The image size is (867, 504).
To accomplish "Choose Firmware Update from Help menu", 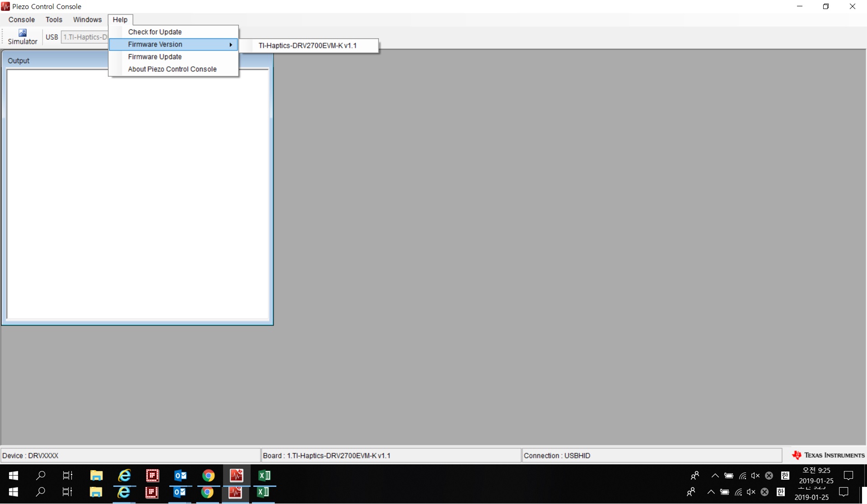I will pos(155,57).
